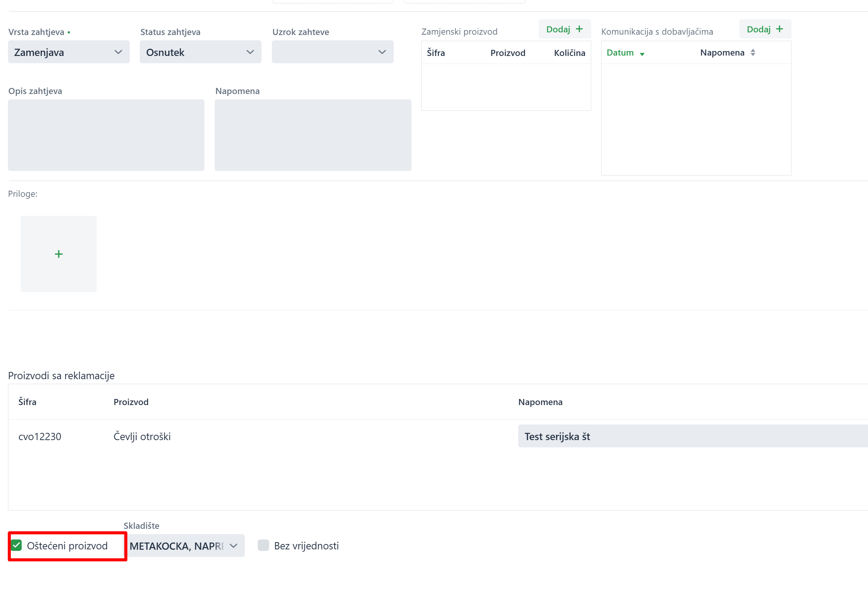Click Proizvod header in reklamacije table
Viewport: 868px width, 592px height.
131,402
